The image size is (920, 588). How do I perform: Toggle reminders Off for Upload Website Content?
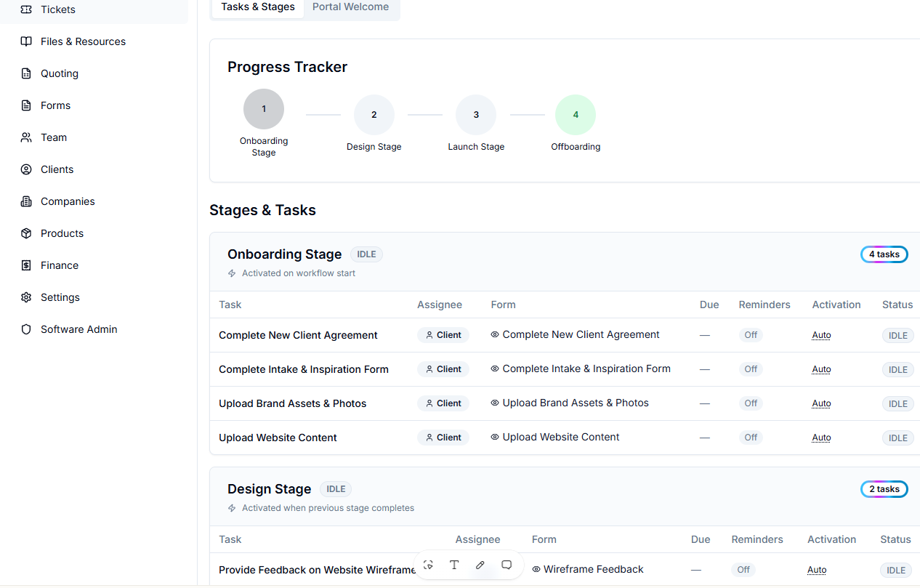(751, 438)
